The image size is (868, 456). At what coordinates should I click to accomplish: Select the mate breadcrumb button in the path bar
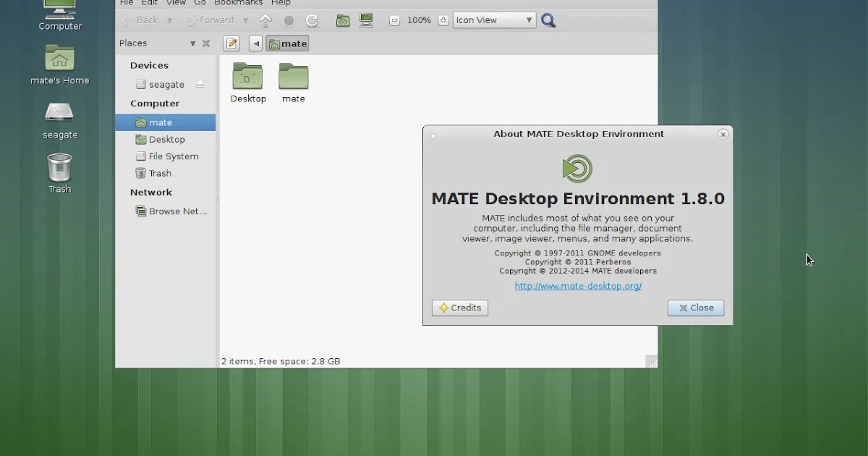click(287, 43)
